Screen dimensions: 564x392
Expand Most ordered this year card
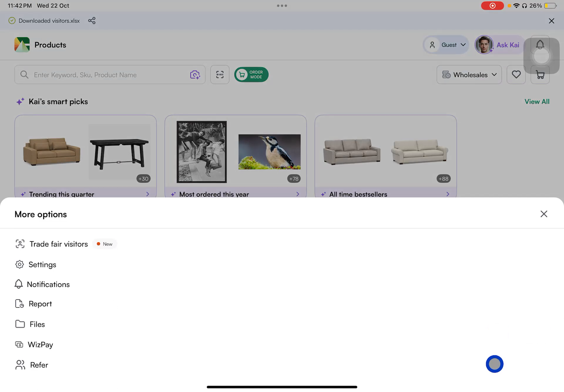coord(298,194)
